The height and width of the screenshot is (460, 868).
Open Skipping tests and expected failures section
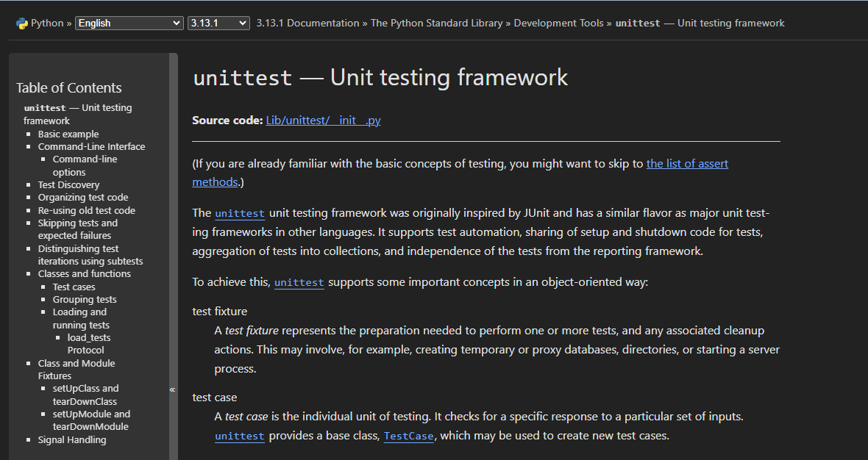[x=78, y=223]
